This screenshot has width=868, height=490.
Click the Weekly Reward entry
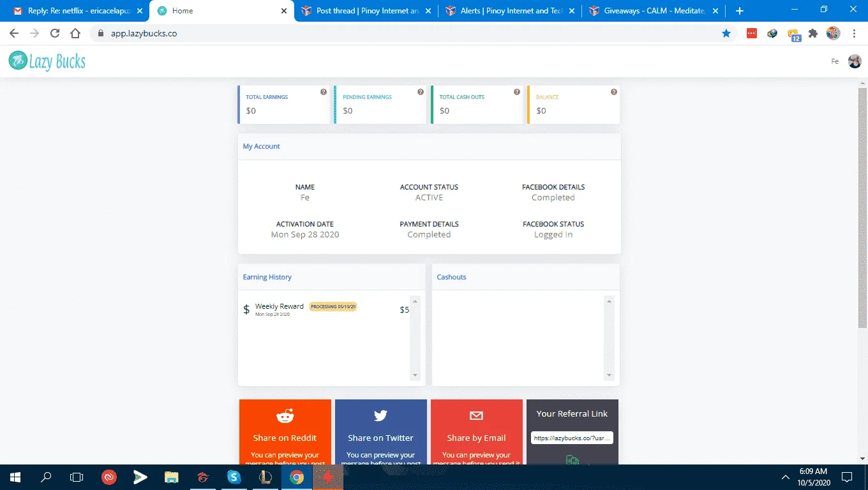(x=326, y=309)
